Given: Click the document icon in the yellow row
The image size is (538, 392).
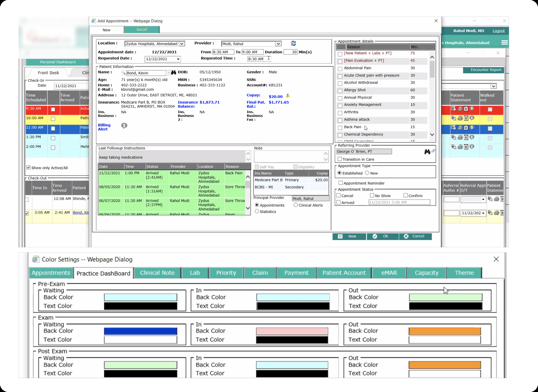Looking at the screenshot, I should click(466, 118).
